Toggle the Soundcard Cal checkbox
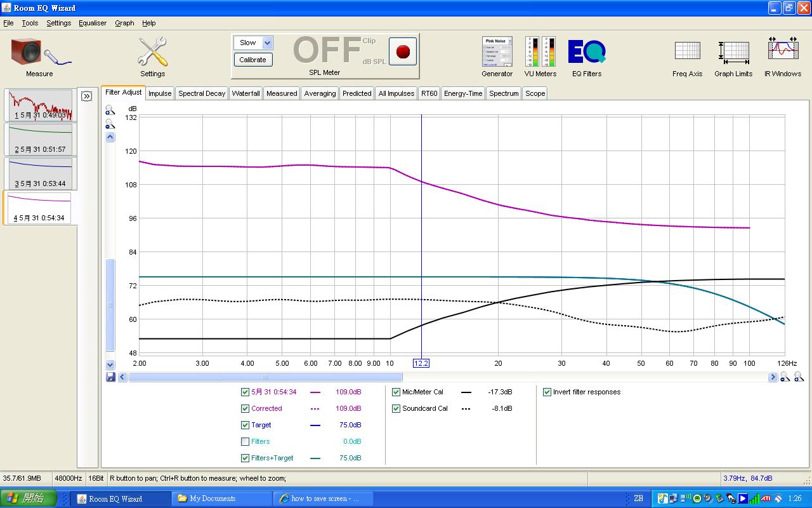Viewport: 812px width, 508px height. [x=396, y=408]
